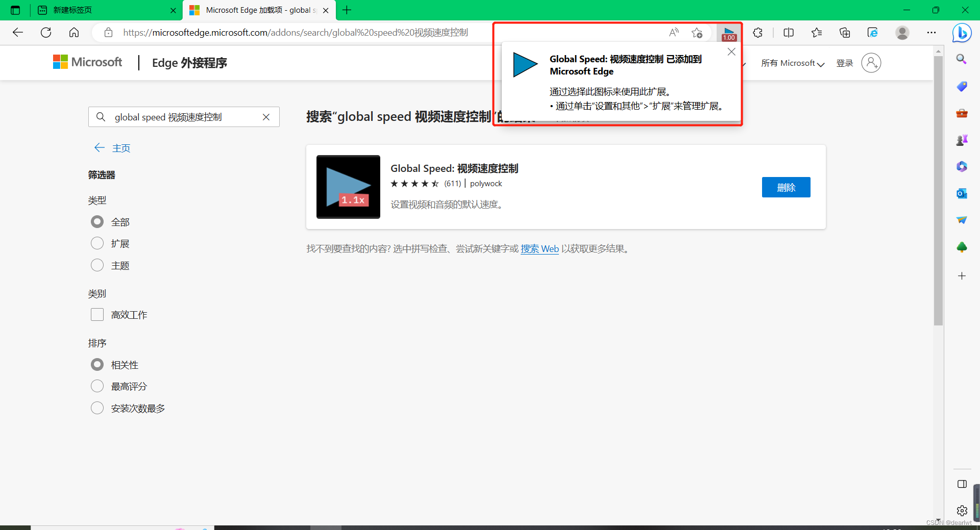Open tab actions menu icon
The image size is (980, 530).
(x=15, y=10)
